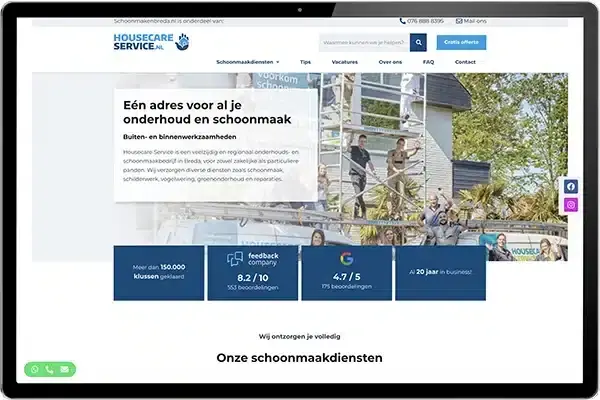Click 'Schoonmakenbreda.nl is onderdeel van' text
This screenshot has width=600, height=400.
pos(168,21)
